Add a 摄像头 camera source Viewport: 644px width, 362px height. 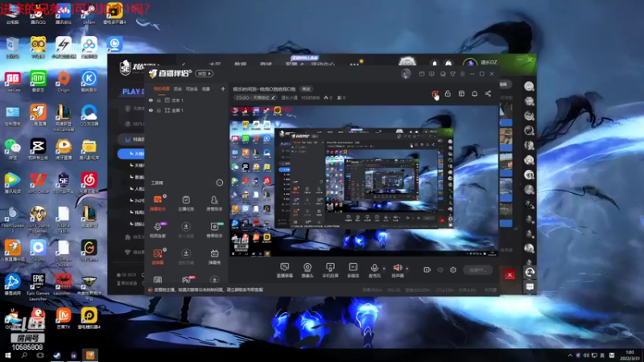click(x=308, y=270)
